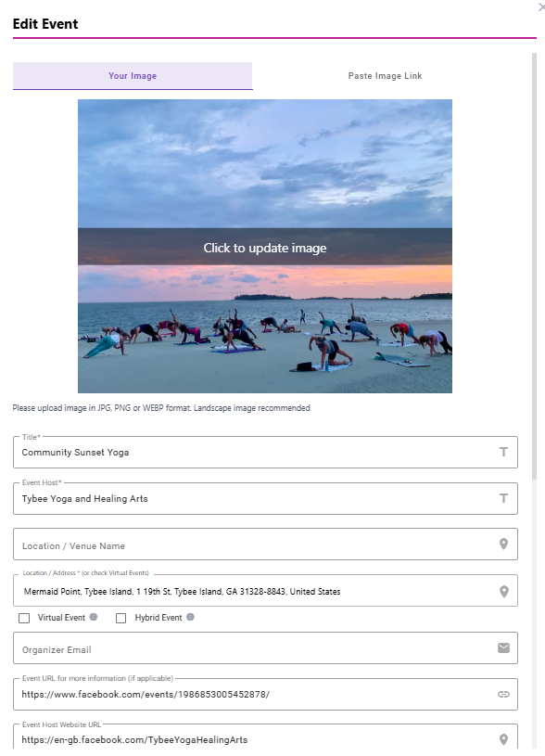
Task: Click info icon beside Virtual Event
Action: [94, 617]
